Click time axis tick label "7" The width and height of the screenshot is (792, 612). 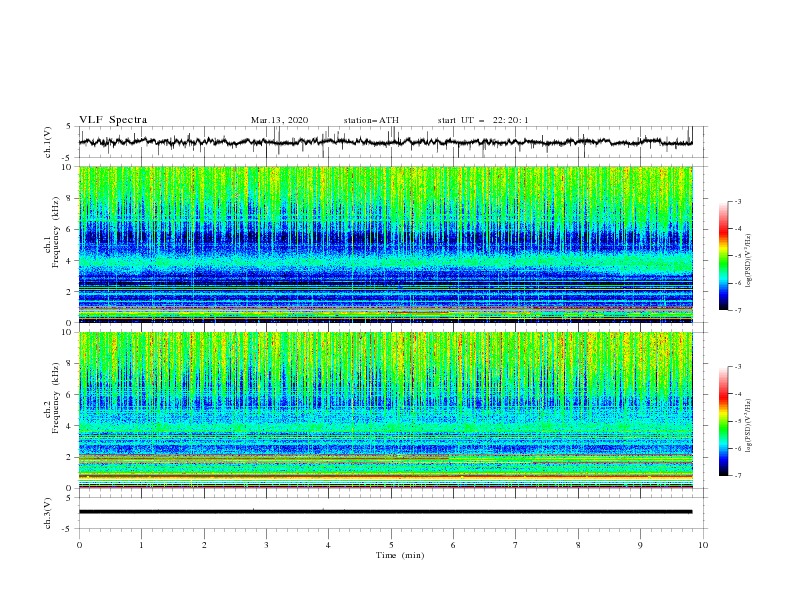tap(516, 545)
